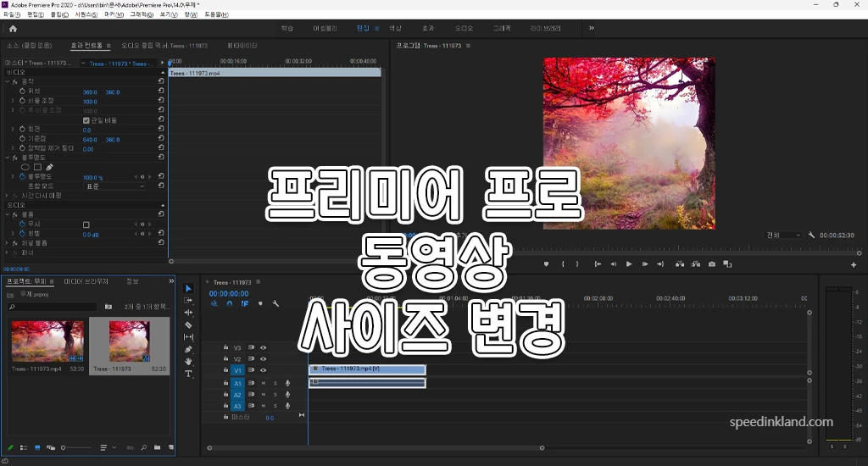The image size is (868, 466).
Task: Click the Extract button in Program monitor
Action: (x=696, y=264)
